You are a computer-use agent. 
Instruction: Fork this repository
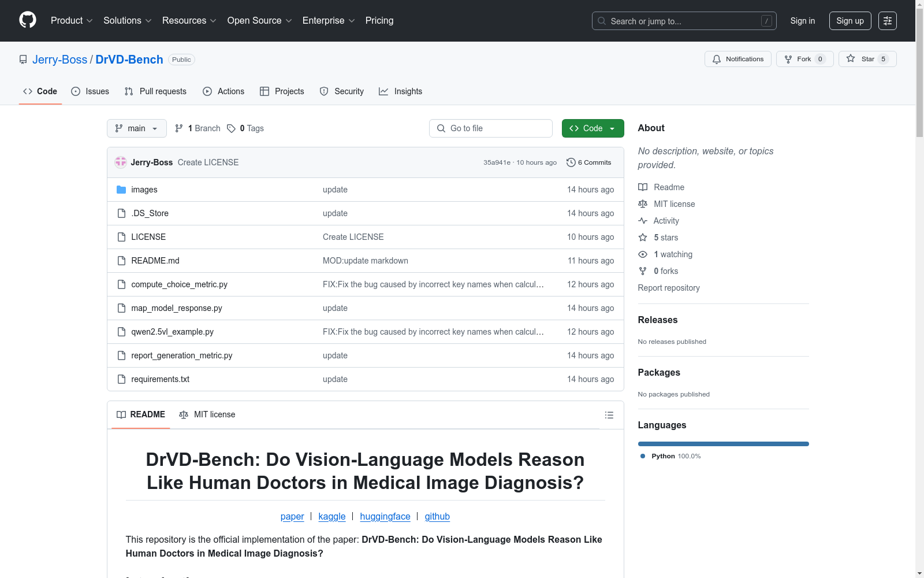pos(804,59)
